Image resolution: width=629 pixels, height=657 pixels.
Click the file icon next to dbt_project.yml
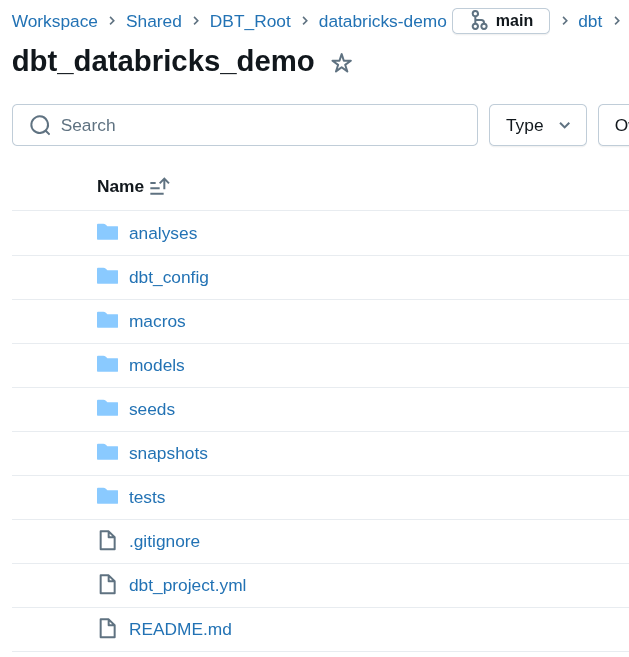107,584
